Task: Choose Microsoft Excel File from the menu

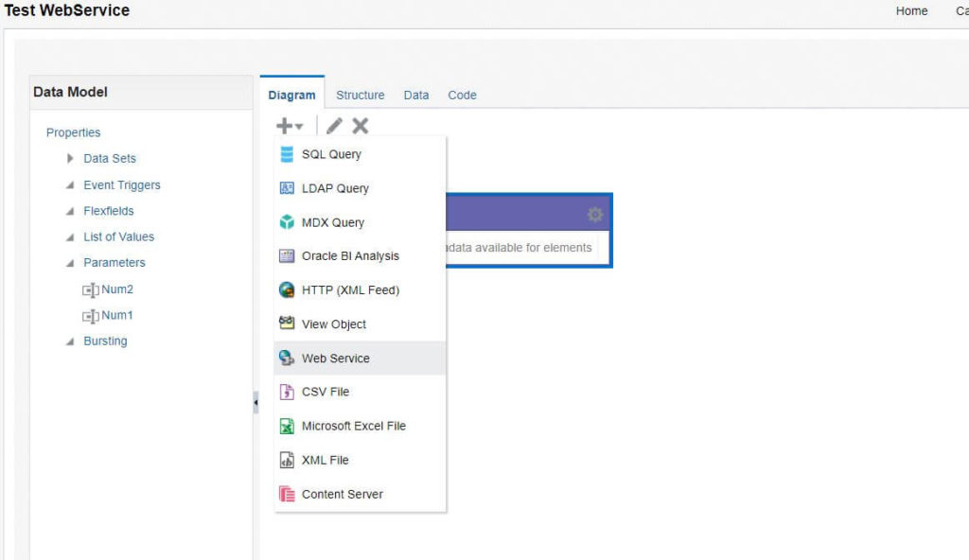Action: 360,426
